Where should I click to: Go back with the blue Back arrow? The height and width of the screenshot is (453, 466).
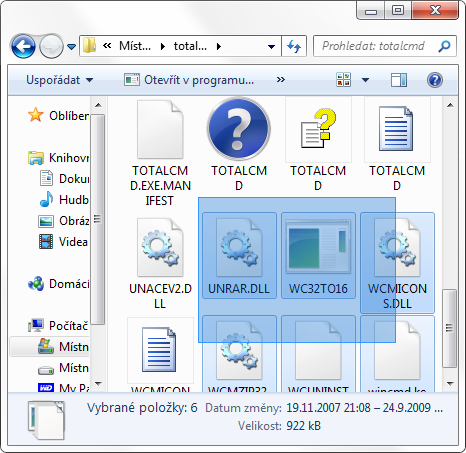point(23,46)
